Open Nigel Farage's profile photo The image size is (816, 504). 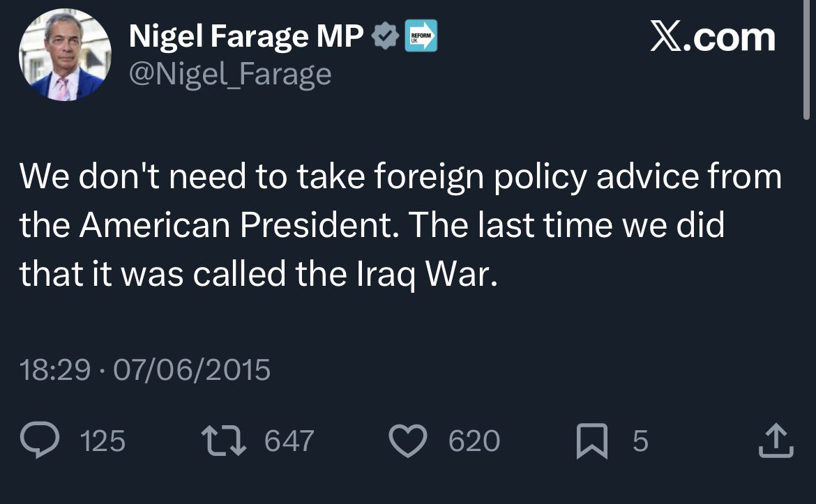(x=65, y=55)
